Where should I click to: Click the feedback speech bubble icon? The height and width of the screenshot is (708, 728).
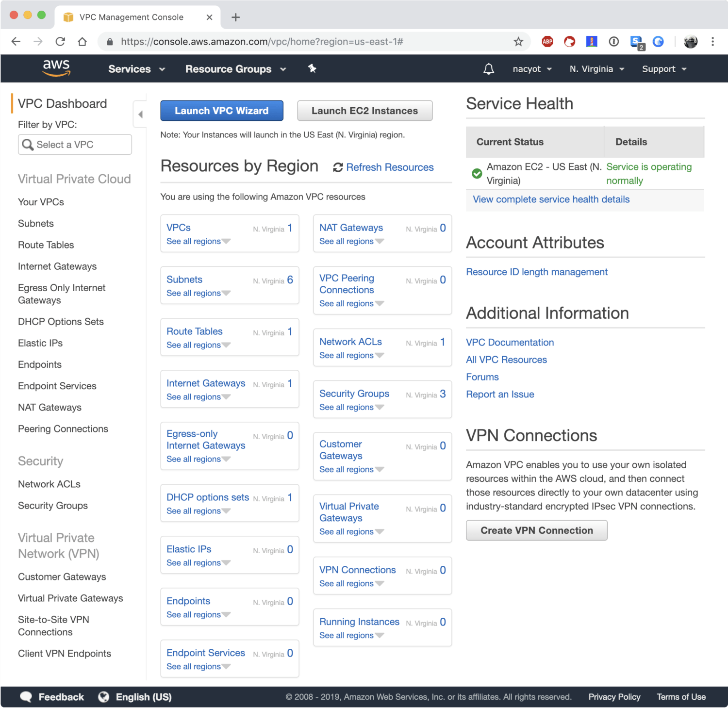tap(26, 697)
